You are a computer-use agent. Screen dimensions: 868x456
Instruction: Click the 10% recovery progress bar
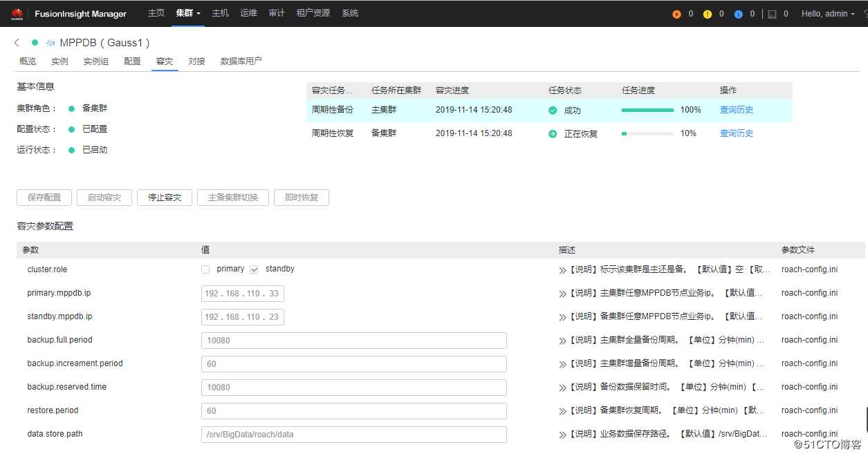click(x=647, y=133)
